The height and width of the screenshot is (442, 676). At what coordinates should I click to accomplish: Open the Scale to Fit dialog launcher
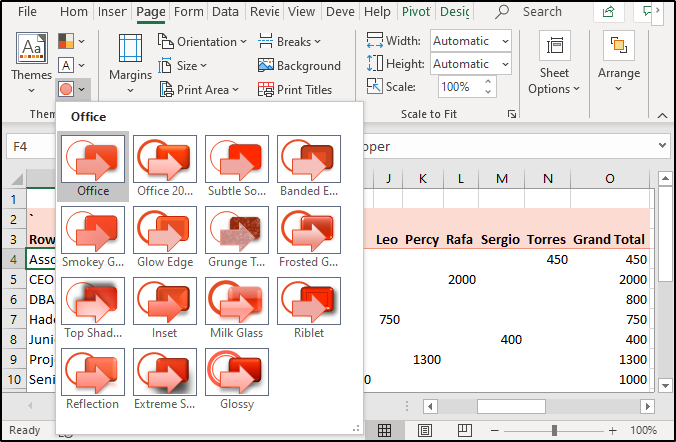pyautogui.click(x=512, y=114)
